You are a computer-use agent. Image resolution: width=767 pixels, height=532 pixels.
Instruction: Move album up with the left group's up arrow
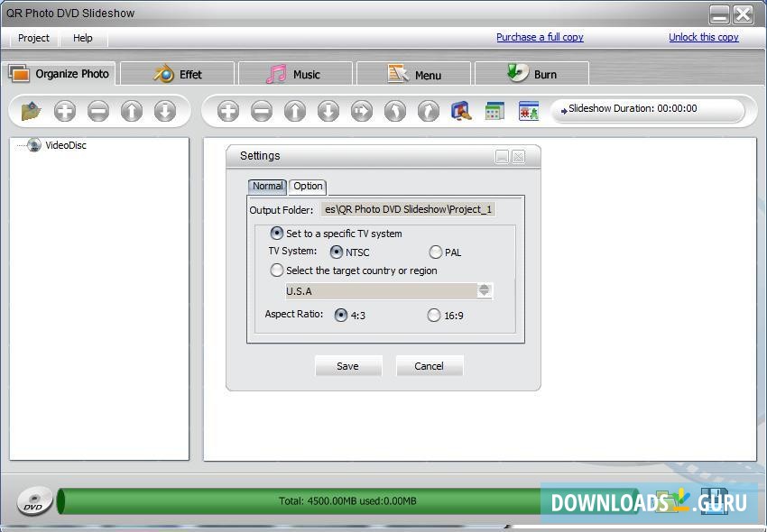click(x=132, y=111)
